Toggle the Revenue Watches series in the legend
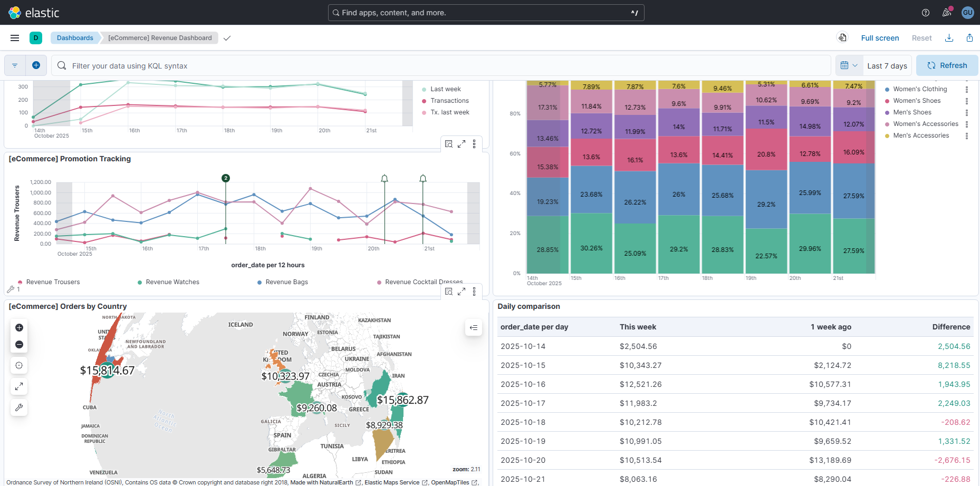The width and height of the screenshot is (980, 486). (x=172, y=281)
